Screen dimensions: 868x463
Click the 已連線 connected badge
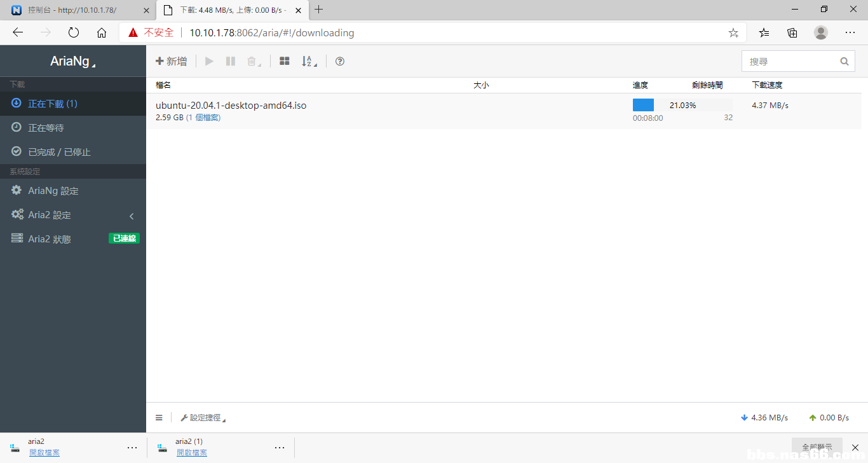tap(124, 238)
